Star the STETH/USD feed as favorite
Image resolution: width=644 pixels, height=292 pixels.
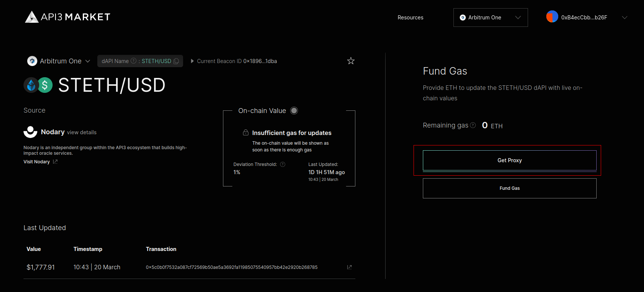pos(351,61)
